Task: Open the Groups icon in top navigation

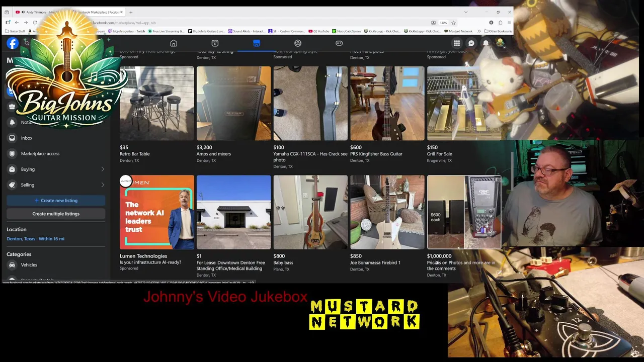Action: tap(298, 43)
